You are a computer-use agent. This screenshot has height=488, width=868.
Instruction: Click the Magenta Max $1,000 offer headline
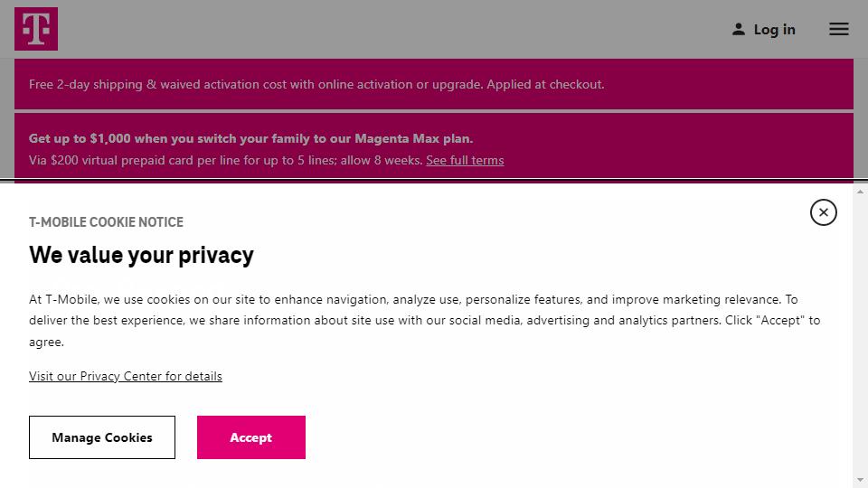(251, 138)
